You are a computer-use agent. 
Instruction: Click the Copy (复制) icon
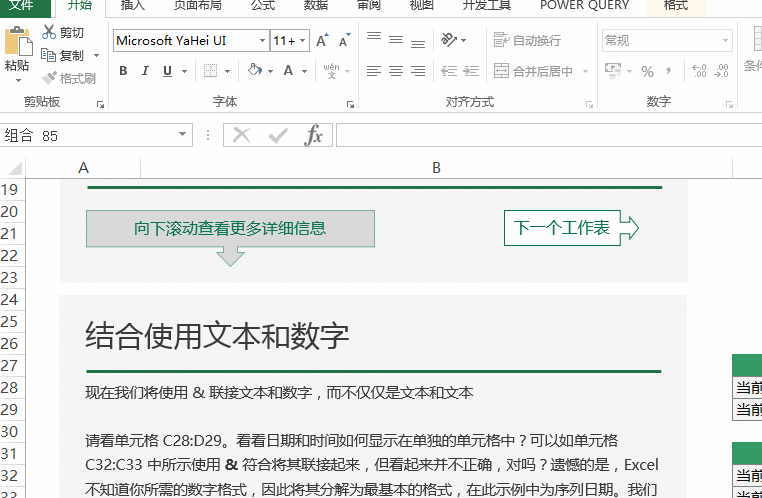pos(49,55)
